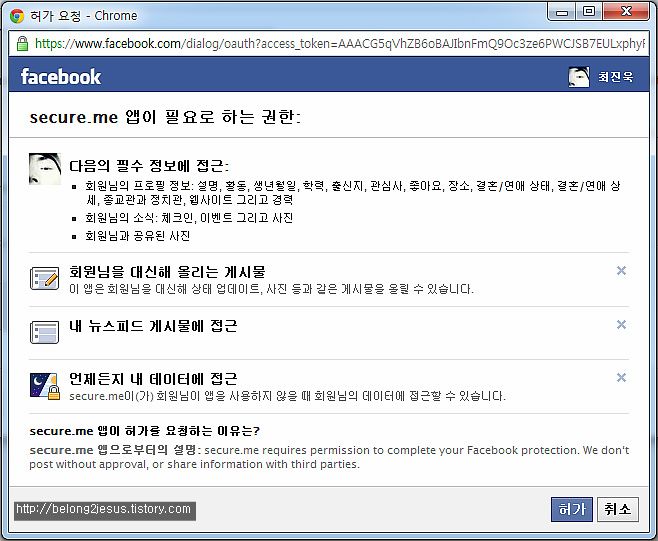The image size is (658, 541).
Task: Click the 취소 cancel button
Action: pos(618,509)
